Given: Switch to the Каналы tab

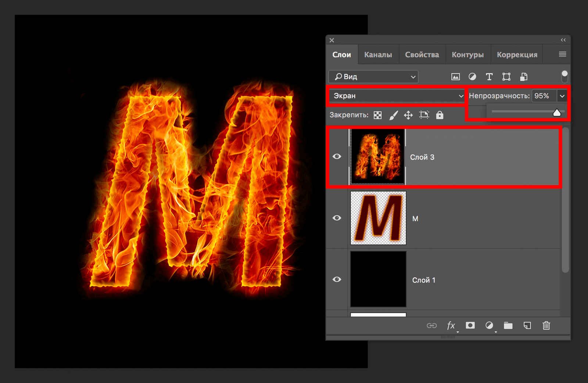Looking at the screenshot, I should [378, 55].
